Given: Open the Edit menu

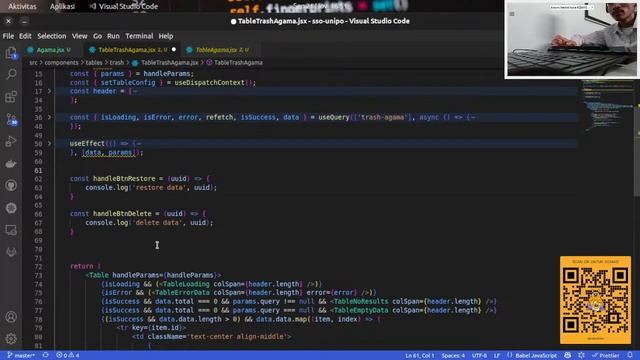Looking at the screenshot, I should tap(25, 36).
